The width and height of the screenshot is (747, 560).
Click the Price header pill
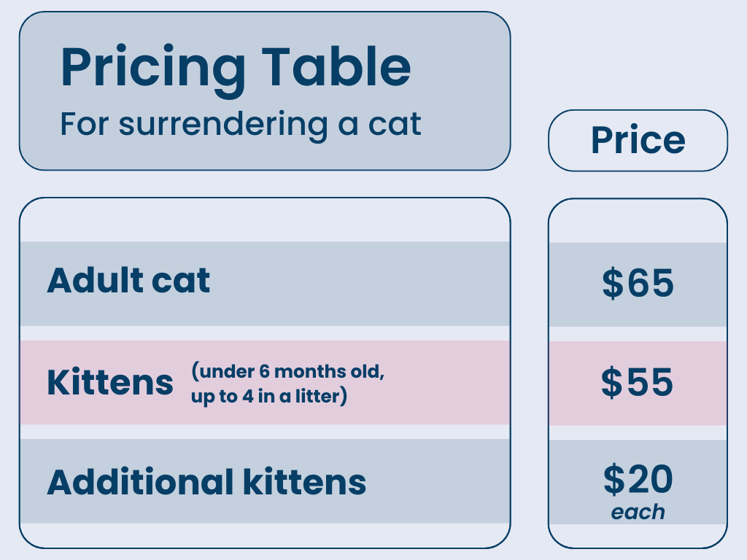click(x=638, y=140)
